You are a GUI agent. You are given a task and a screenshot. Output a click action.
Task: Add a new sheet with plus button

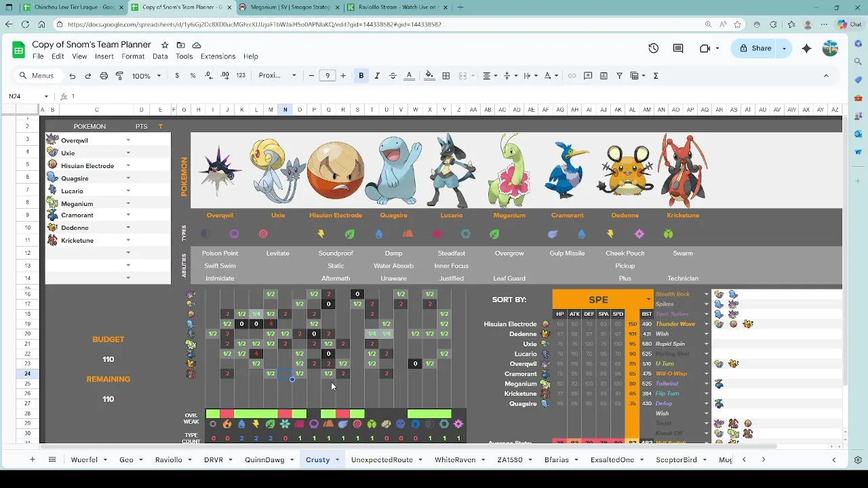pyautogui.click(x=32, y=460)
